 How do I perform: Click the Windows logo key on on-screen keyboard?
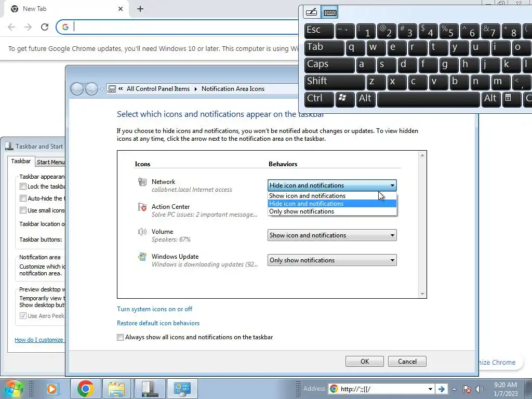[x=345, y=99]
